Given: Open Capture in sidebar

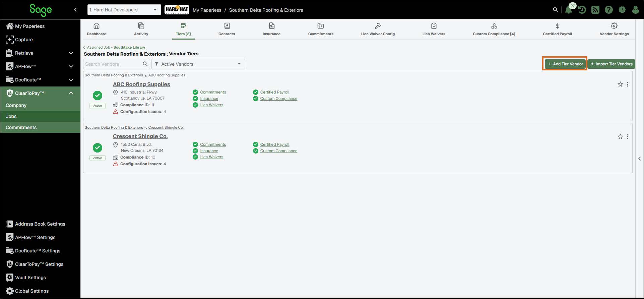Looking at the screenshot, I should (40, 40).
